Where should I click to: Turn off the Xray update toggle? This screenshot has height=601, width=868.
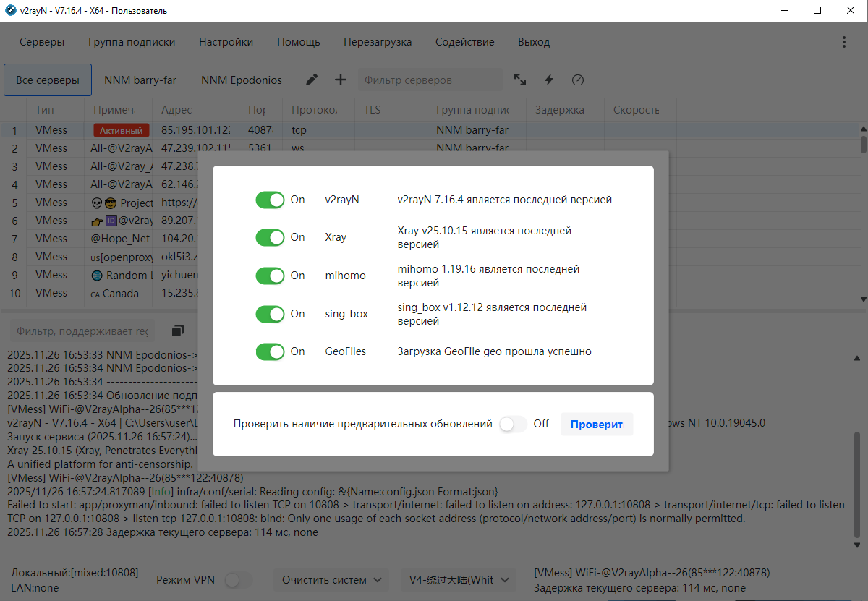(x=271, y=237)
